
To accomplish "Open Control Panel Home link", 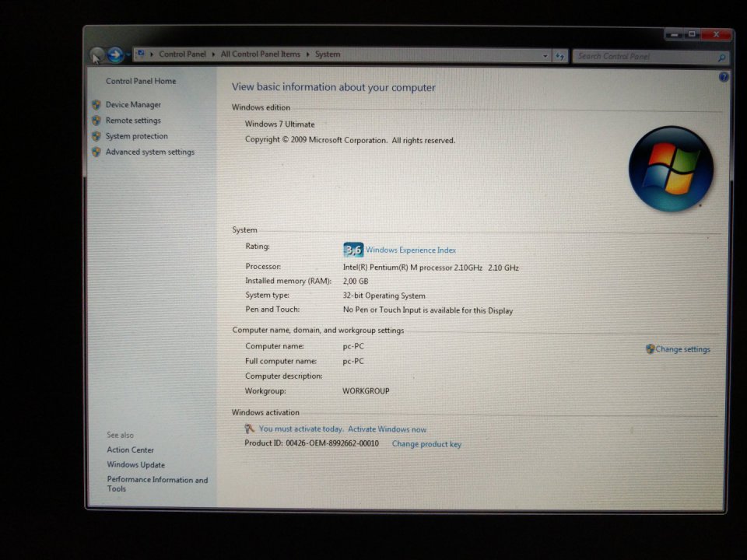I will click(141, 81).
